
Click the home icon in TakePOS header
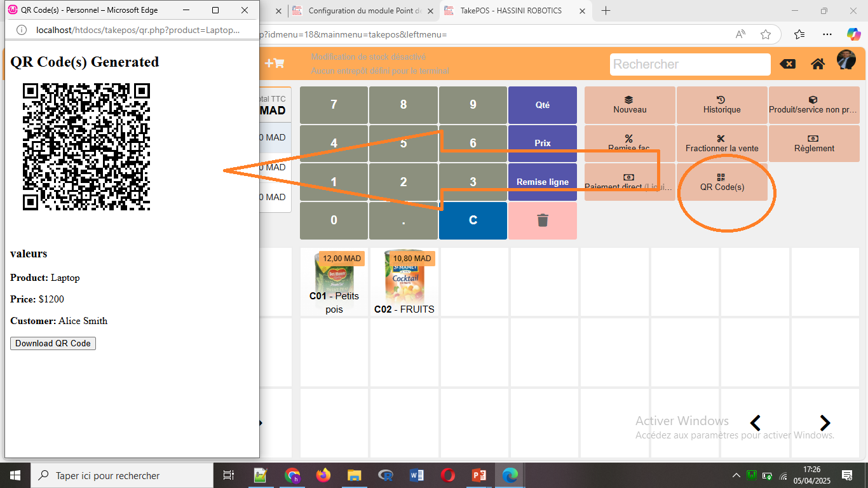818,64
